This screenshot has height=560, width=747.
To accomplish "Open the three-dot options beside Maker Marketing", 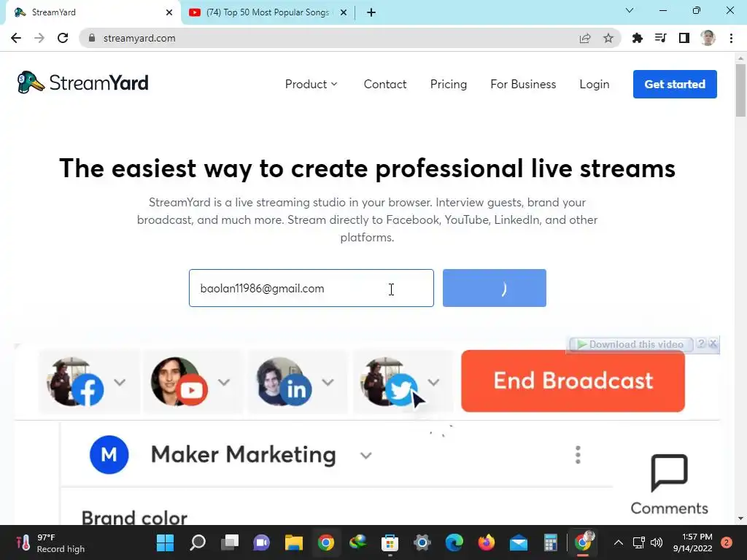I will pyautogui.click(x=578, y=455).
